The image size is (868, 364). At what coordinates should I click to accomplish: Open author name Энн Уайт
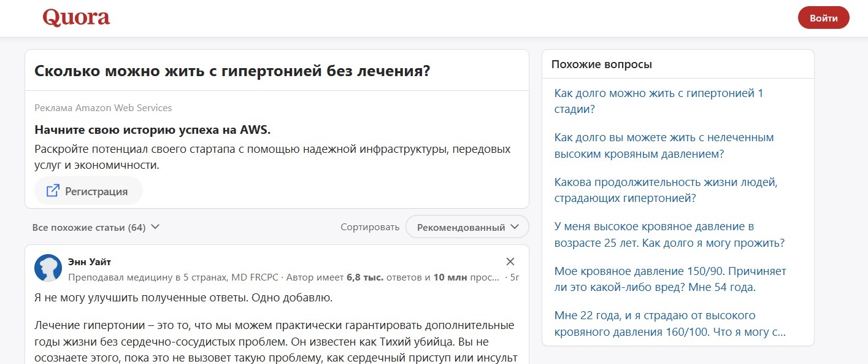90,262
